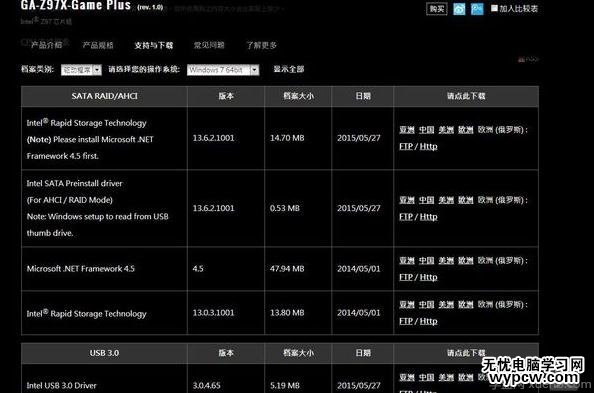This screenshot has width=594, height=393.
Task: Click 欧洲 link for Intel SATA Preinstall driver
Action: pos(466,200)
